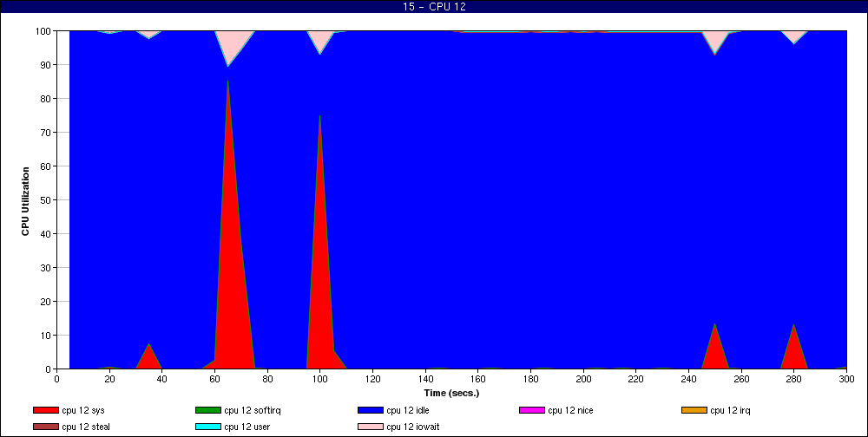Click the blue cpu 12 idle legend swatch
The image size is (868, 437).
click(371, 410)
